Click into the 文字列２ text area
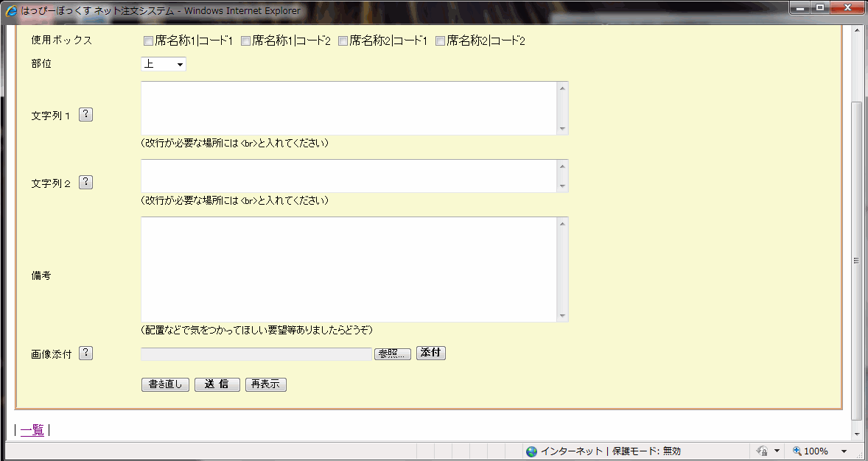Viewport: 868px width, 461px height. click(x=349, y=176)
